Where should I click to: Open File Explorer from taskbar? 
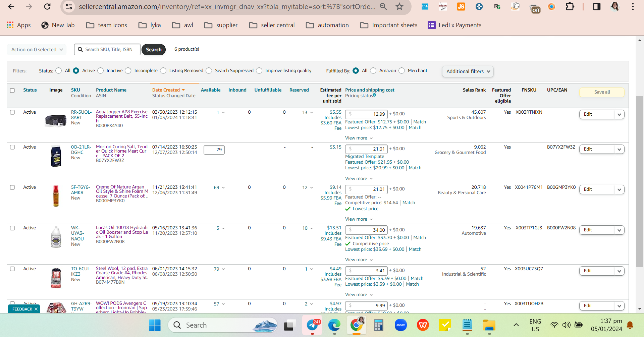(489, 325)
